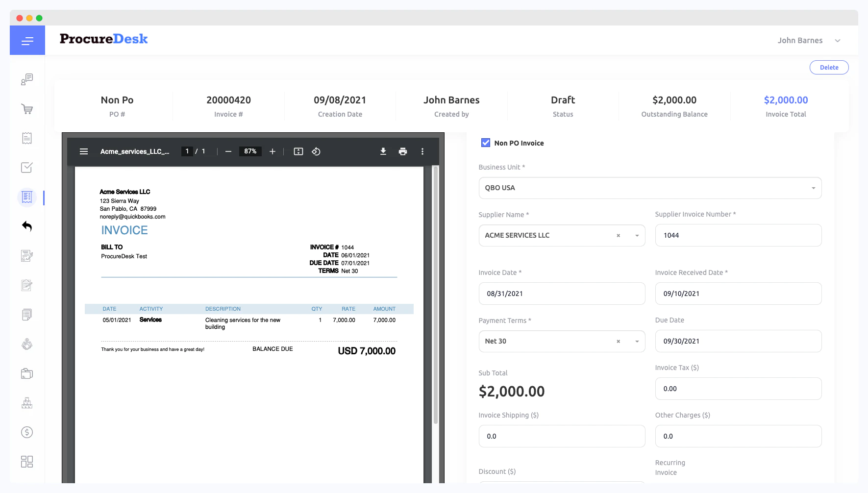This screenshot has height=493, width=868.
Task: Click the ProcureDesk logo
Action: pos(104,39)
